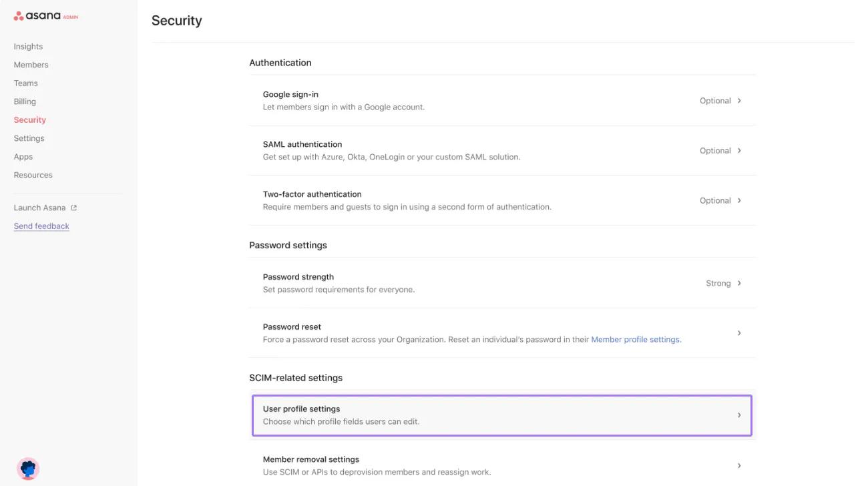The width and height of the screenshot is (868, 486).
Task: Click the Send feedback link
Action: coord(41,226)
